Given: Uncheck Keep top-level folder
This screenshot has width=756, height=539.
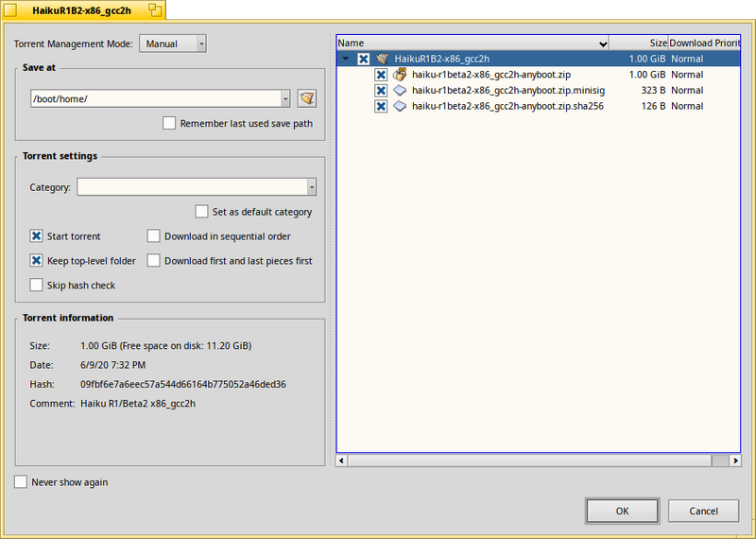Looking at the screenshot, I should [36, 261].
